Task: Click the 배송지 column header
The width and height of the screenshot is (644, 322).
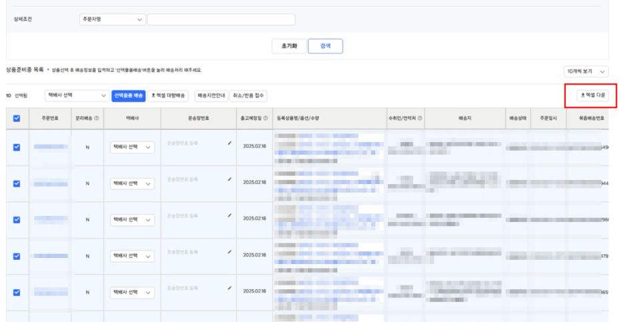Action: (x=465, y=118)
